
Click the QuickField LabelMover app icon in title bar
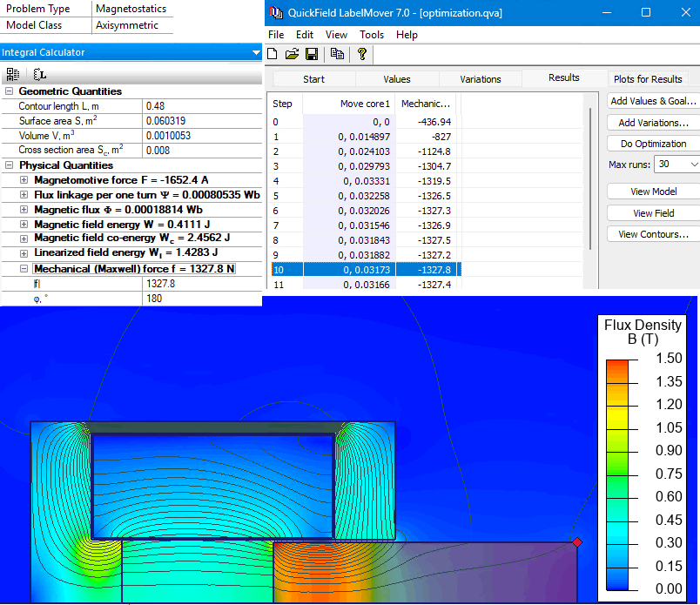click(x=276, y=12)
